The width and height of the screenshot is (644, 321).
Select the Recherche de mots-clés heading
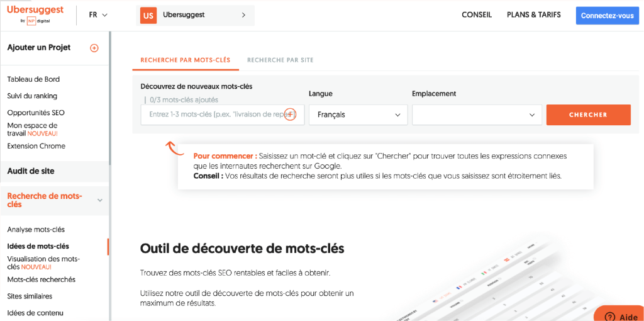click(x=45, y=200)
